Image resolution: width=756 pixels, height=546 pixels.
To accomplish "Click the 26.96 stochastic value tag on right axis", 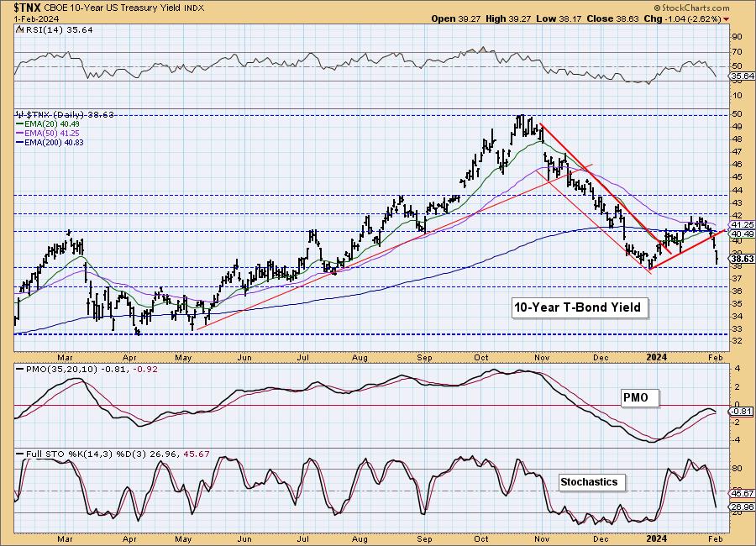I will (x=742, y=507).
